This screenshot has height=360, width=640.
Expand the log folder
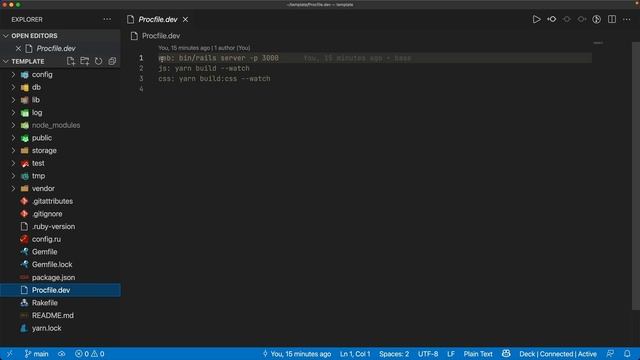(60, 113)
